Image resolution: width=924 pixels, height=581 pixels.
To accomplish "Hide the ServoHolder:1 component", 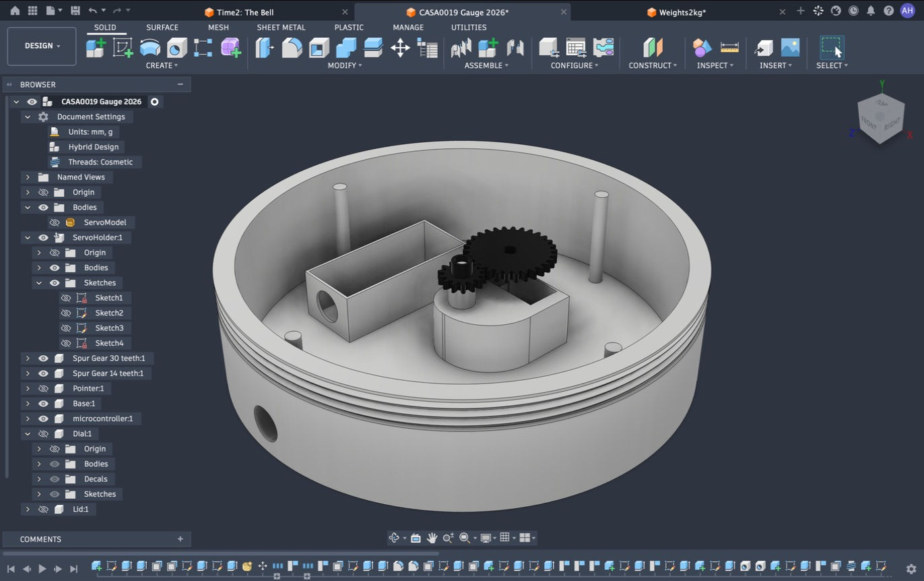I will tap(43, 237).
